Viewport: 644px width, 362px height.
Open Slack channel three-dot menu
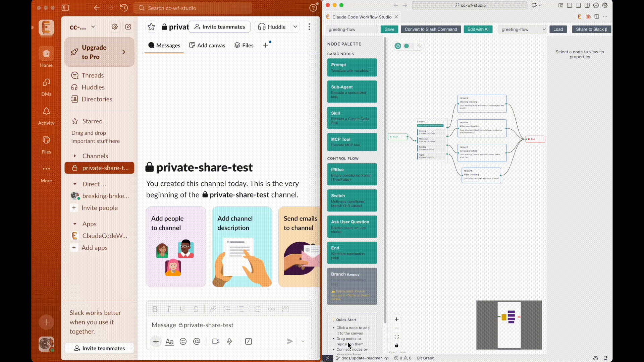(x=309, y=27)
